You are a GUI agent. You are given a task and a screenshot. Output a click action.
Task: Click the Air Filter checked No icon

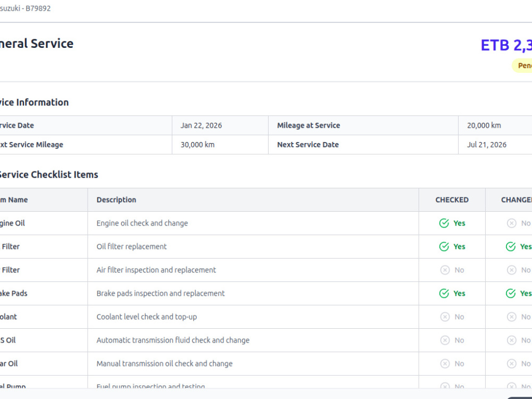445,270
